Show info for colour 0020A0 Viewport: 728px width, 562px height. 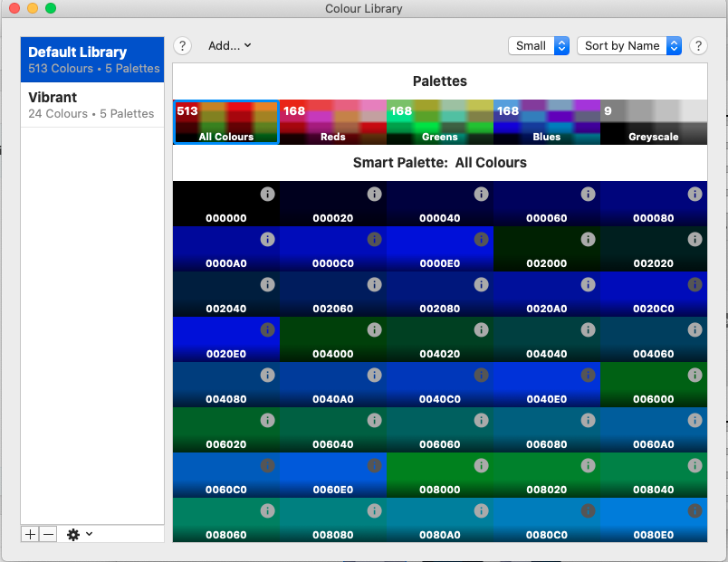click(x=588, y=284)
